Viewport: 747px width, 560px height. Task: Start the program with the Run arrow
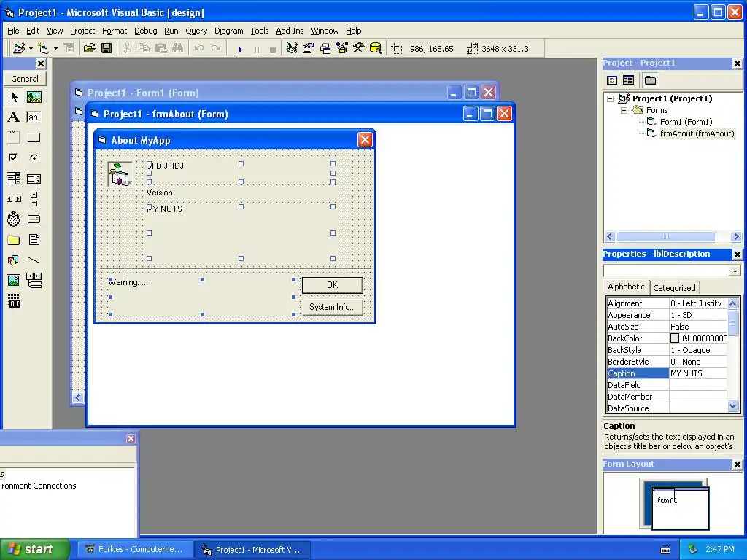pyautogui.click(x=240, y=49)
